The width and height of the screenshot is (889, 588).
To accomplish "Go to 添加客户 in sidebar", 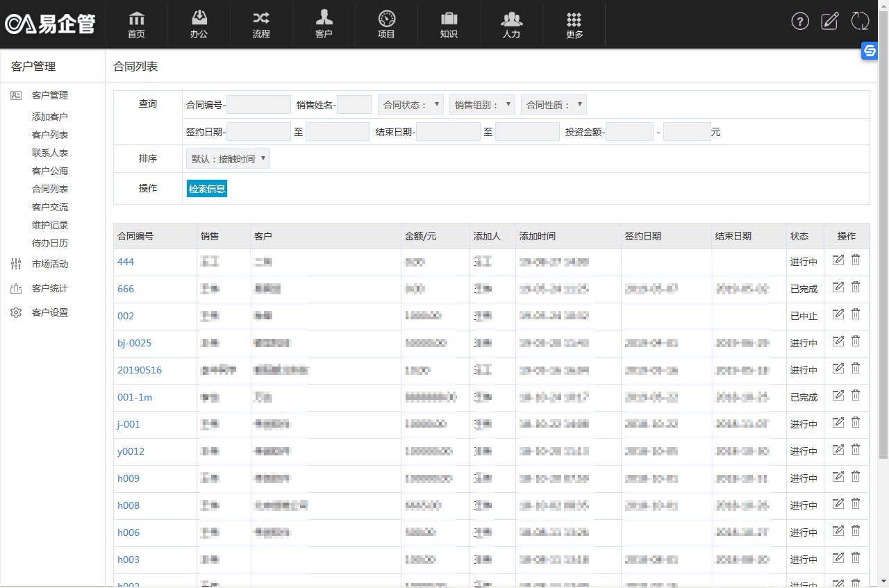I will [50, 117].
